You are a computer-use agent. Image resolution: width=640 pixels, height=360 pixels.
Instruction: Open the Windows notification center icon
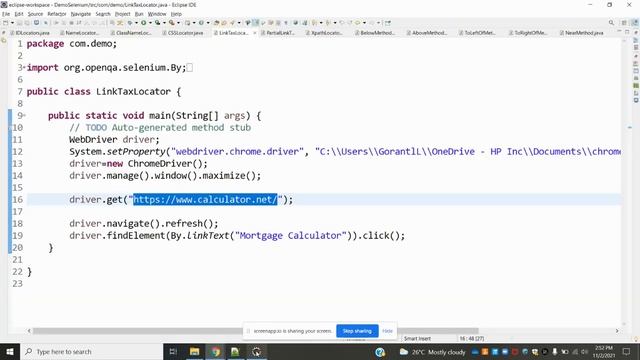(627, 351)
